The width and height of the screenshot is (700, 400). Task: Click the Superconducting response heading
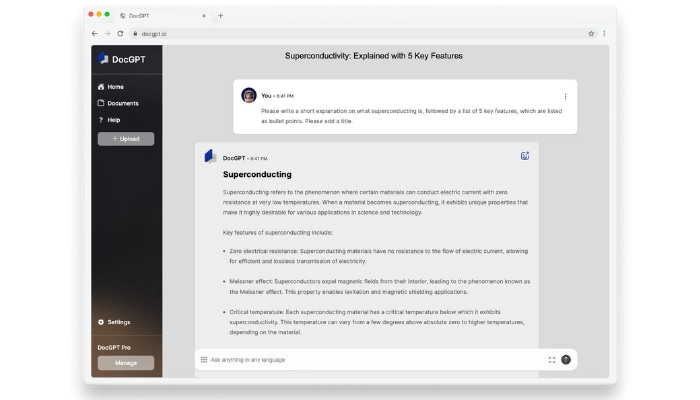(257, 175)
